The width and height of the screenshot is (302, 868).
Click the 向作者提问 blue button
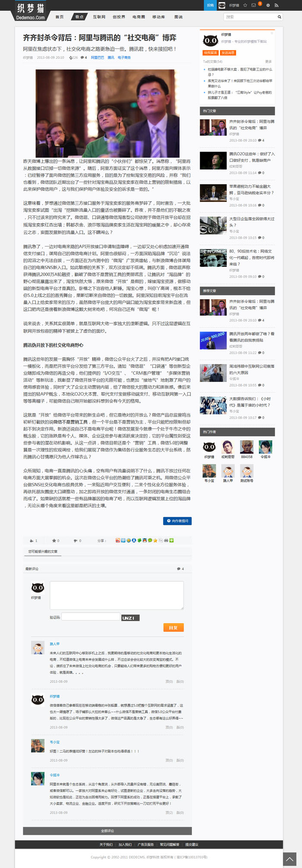coord(177,521)
